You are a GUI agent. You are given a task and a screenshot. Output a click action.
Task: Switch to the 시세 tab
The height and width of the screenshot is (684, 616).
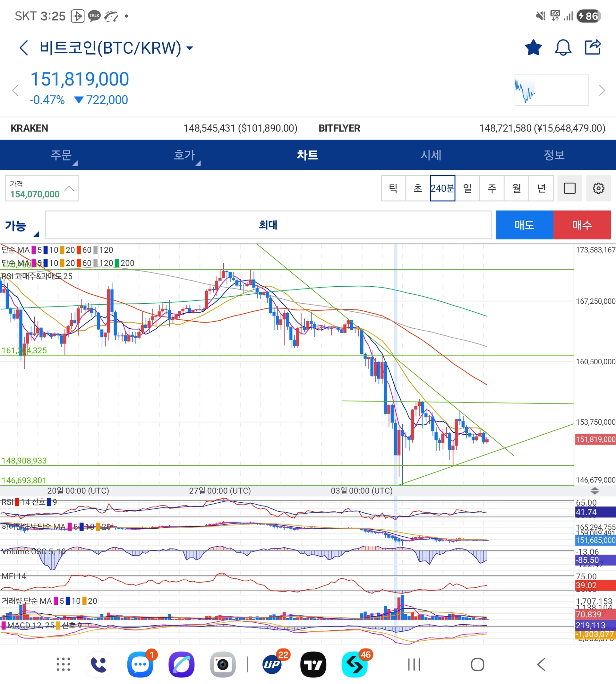[431, 155]
